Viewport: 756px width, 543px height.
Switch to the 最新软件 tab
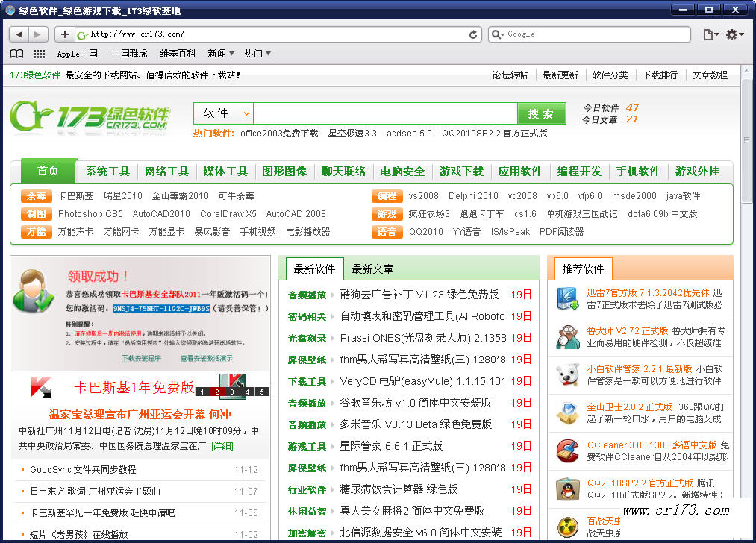tap(314, 269)
